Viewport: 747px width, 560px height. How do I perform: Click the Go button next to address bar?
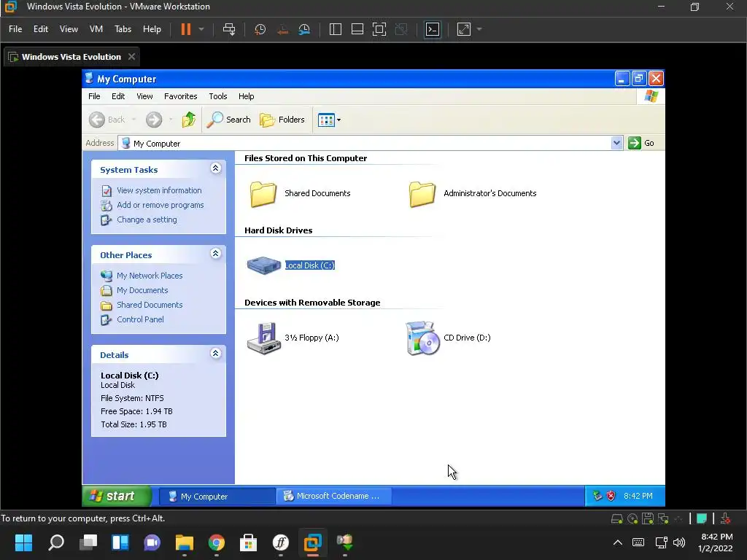[x=640, y=143]
